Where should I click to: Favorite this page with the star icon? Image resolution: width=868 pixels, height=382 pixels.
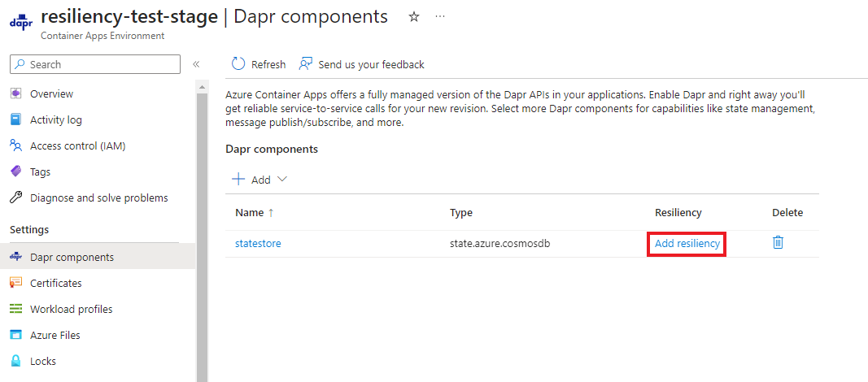(x=413, y=16)
